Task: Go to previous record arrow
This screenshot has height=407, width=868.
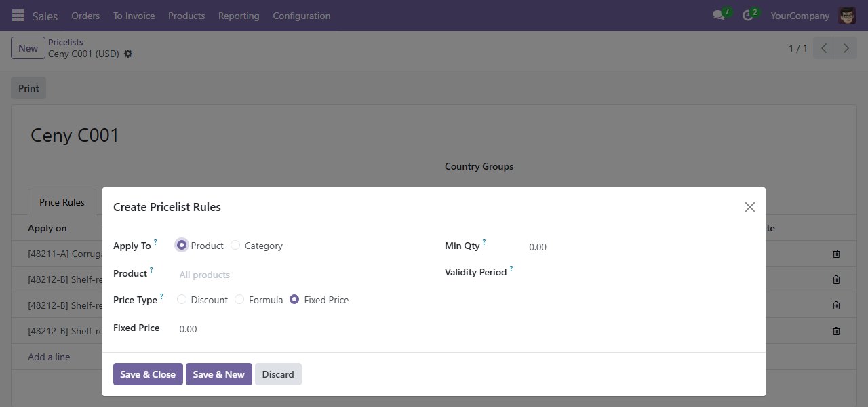Action: point(824,48)
